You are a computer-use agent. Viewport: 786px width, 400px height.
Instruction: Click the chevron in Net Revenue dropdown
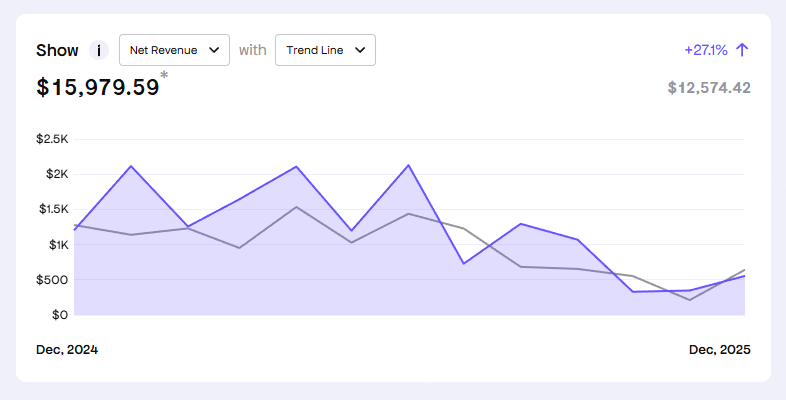[x=214, y=50]
